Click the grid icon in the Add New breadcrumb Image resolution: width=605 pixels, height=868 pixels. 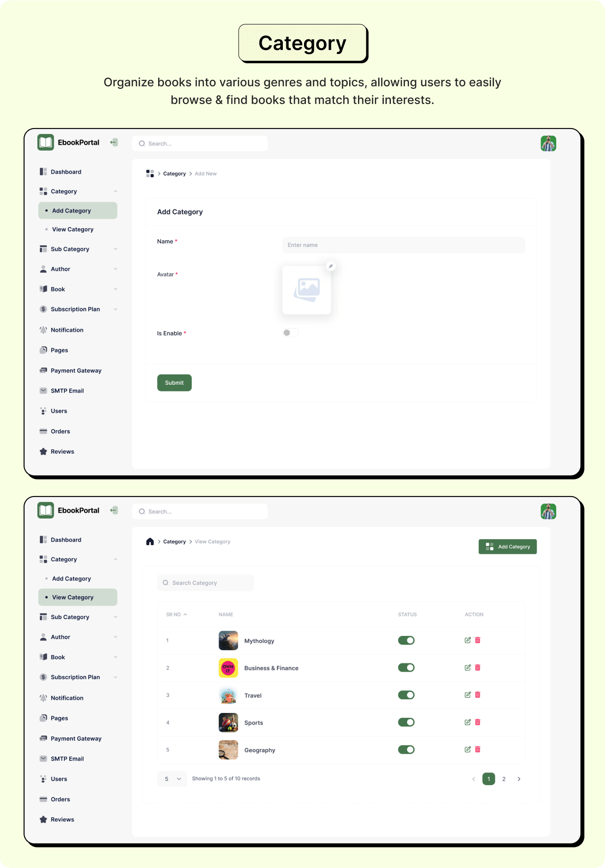(x=150, y=174)
